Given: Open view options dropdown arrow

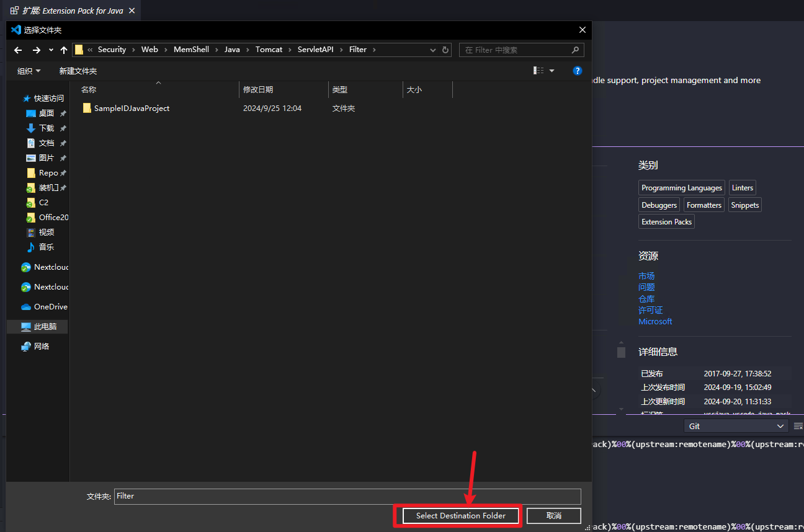Looking at the screenshot, I should (552, 71).
